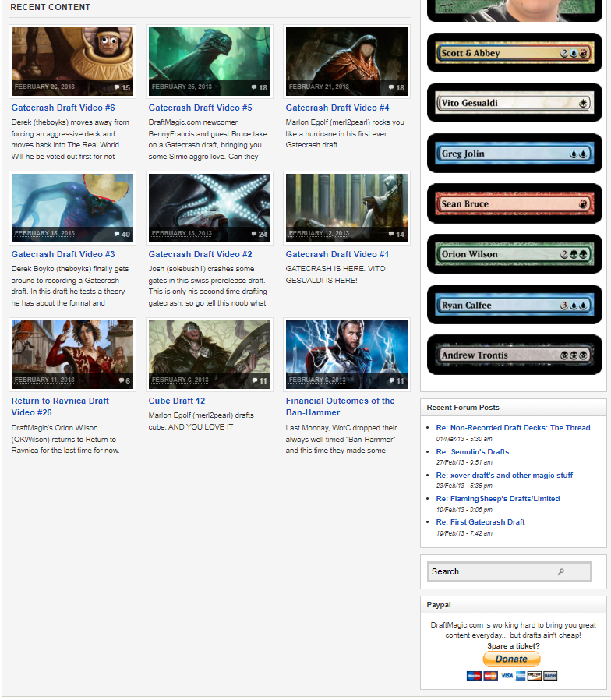611x700 pixels.
Task: Click the Gatecrash Draft Video #3 title
Action: coord(63,254)
